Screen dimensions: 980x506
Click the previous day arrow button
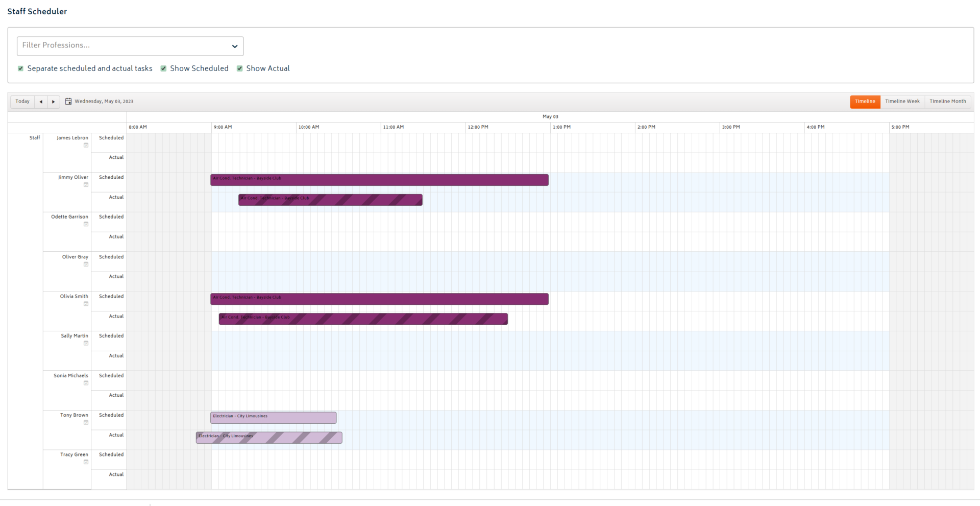pyautogui.click(x=41, y=102)
